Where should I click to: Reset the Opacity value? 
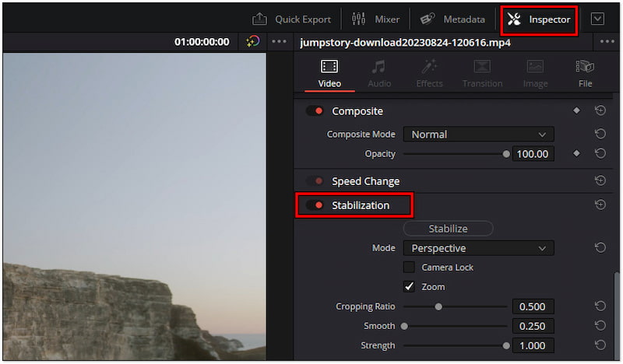tap(600, 154)
